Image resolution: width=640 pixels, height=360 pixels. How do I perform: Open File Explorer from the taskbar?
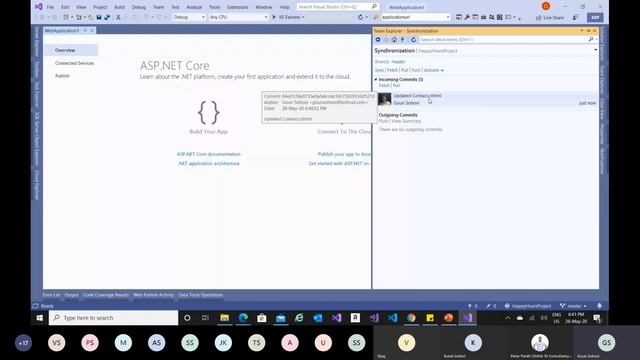tap(224, 318)
